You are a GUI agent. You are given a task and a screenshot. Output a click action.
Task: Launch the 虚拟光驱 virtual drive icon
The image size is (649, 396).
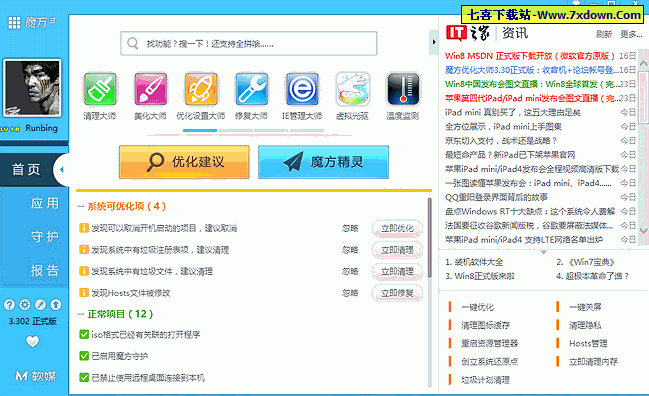click(353, 89)
